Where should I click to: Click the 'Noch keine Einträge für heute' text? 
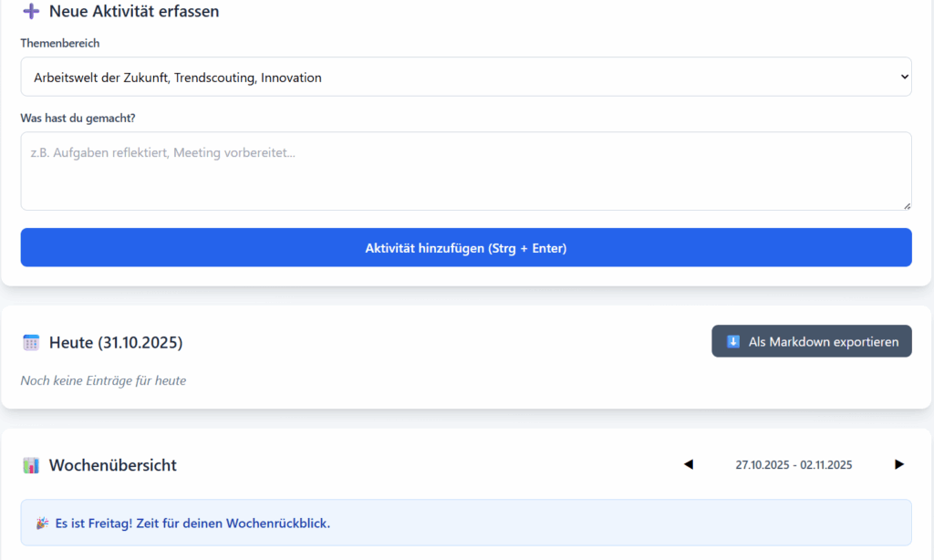click(x=103, y=380)
